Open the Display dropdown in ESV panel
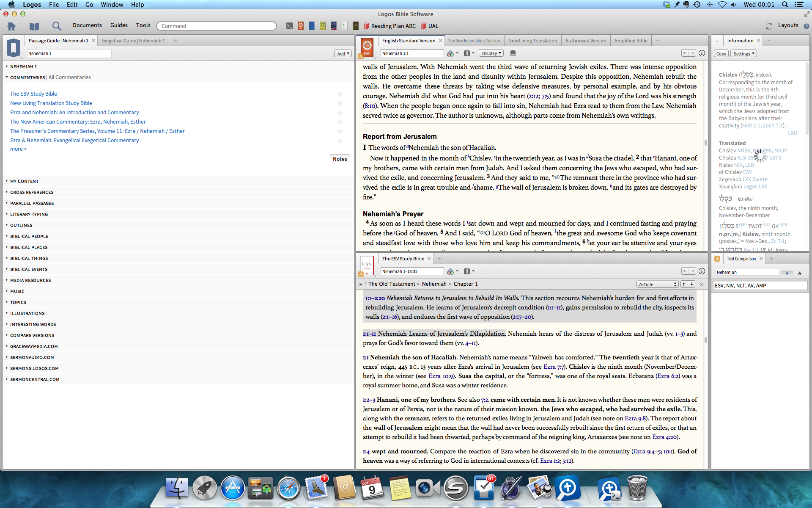This screenshot has height=508, width=812. (x=491, y=53)
